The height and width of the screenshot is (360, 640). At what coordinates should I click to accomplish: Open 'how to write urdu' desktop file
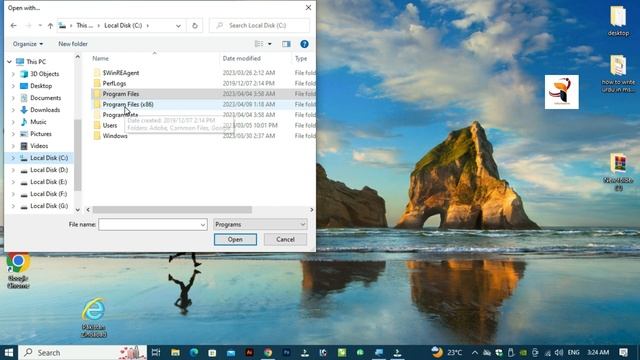pyautogui.click(x=618, y=74)
